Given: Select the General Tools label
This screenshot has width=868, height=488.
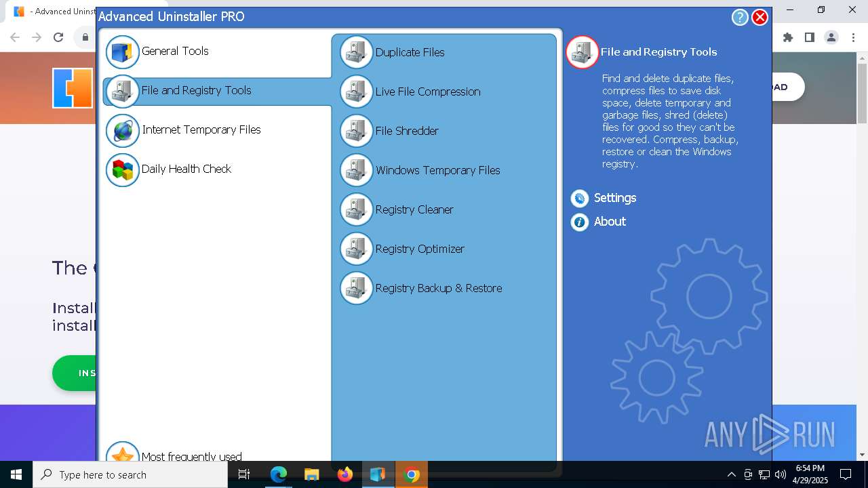Looking at the screenshot, I should point(175,51).
